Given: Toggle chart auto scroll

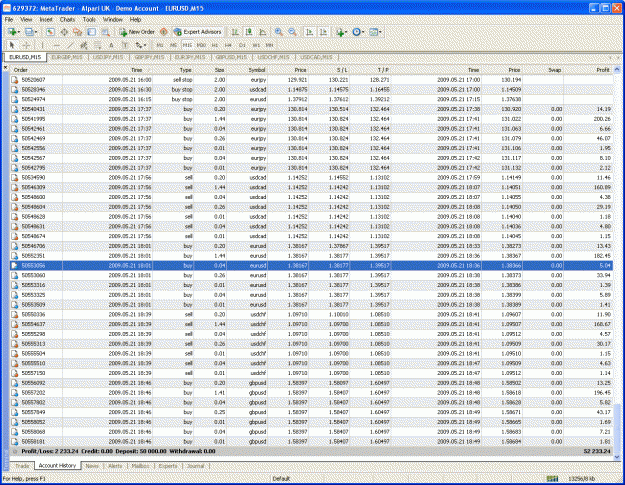Looking at the screenshot, I should point(309,32).
